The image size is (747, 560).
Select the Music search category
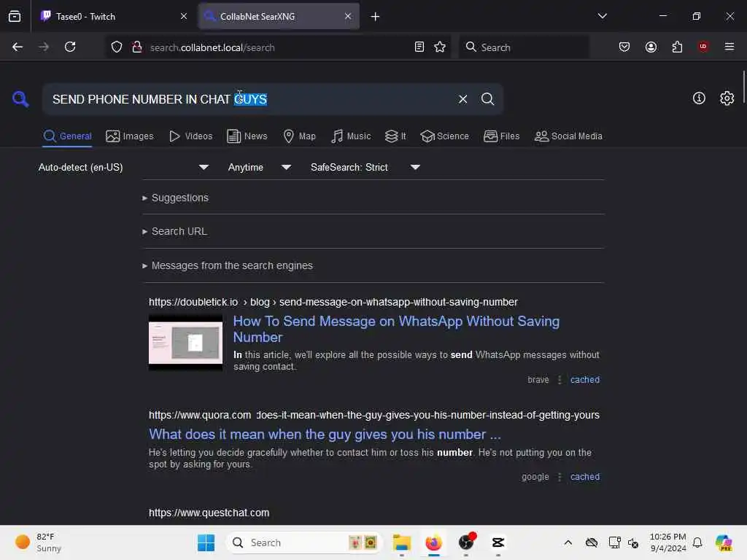pos(351,136)
